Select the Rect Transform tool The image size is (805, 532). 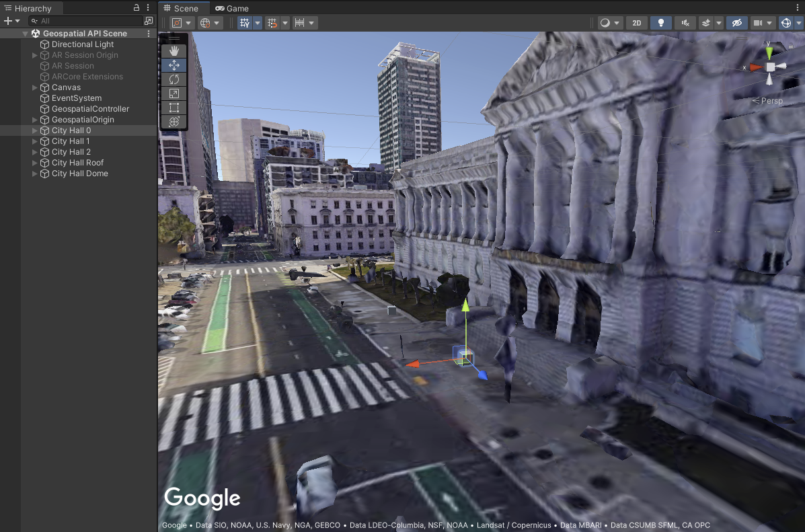[x=174, y=107]
